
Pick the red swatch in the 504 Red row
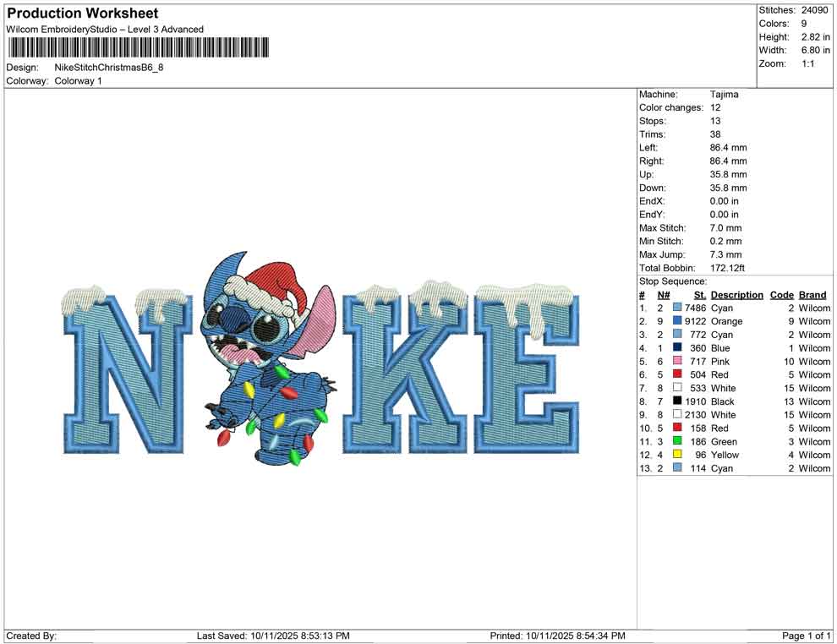pos(677,374)
